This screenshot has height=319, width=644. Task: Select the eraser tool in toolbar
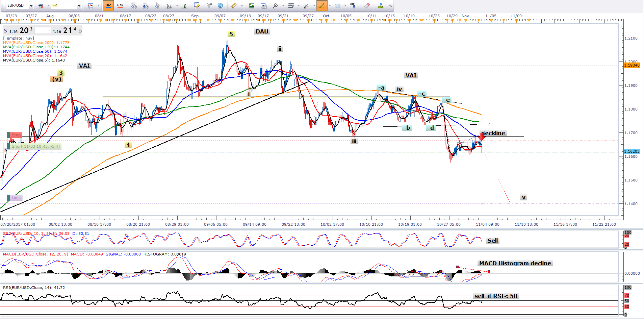point(367,5)
